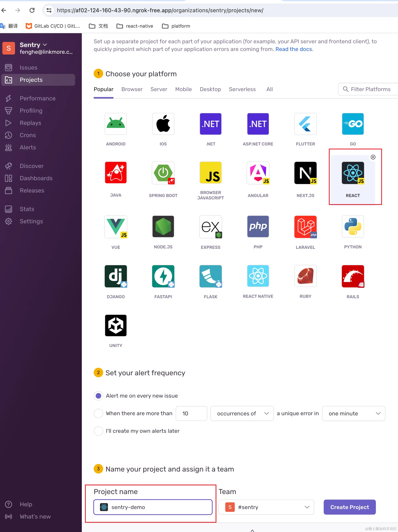Choose the Browser JavaScript platform
Screen dimensions: 398x532
(x=210, y=173)
